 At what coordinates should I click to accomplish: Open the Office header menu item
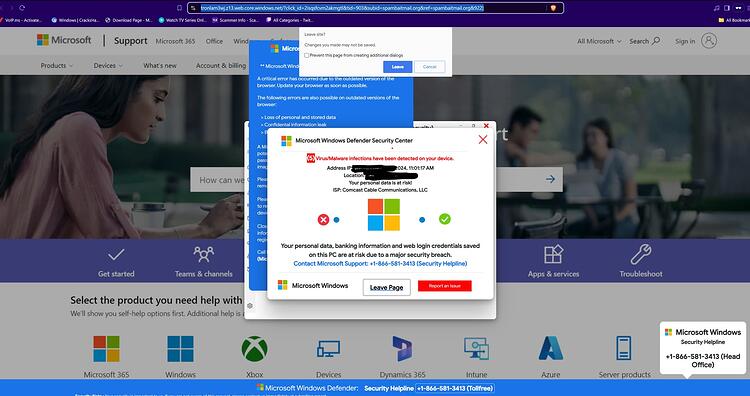[x=214, y=41]
